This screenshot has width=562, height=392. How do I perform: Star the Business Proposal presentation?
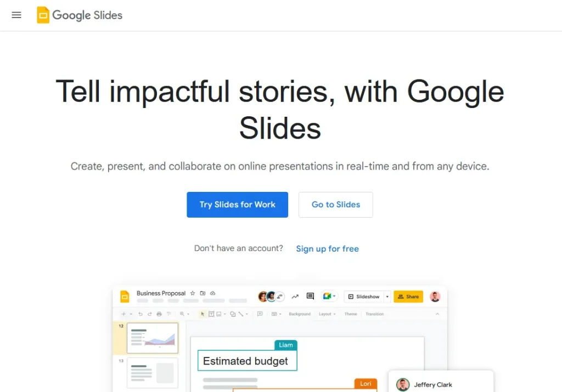(x=192, y=294)
